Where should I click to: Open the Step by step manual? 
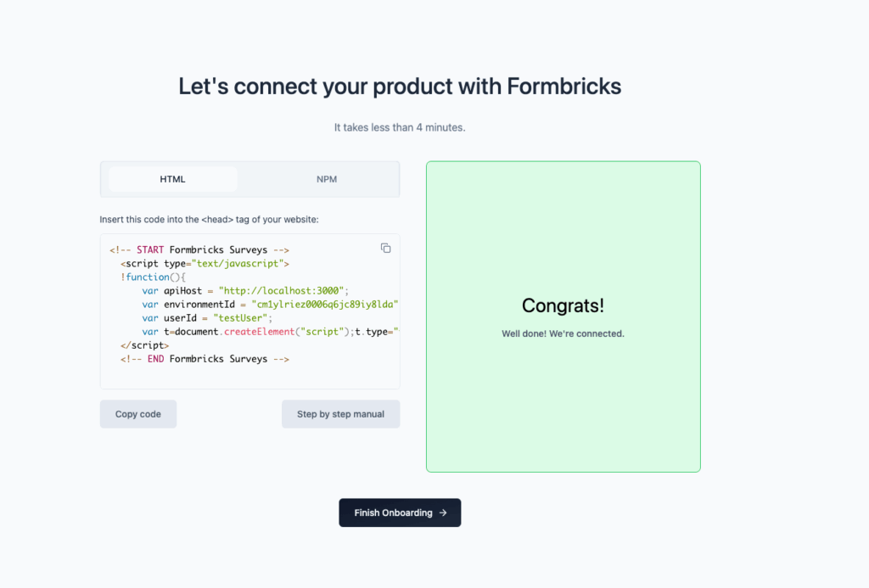(340, 414)
